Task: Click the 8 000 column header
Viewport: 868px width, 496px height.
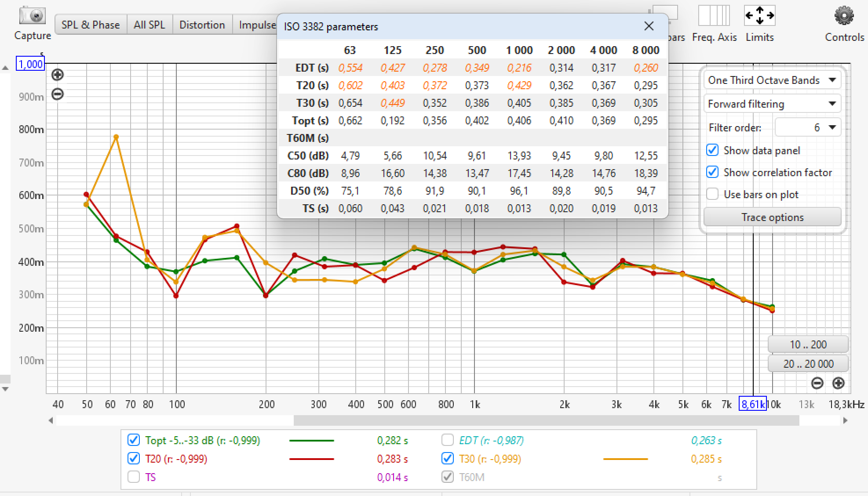Action: (646, 50)
